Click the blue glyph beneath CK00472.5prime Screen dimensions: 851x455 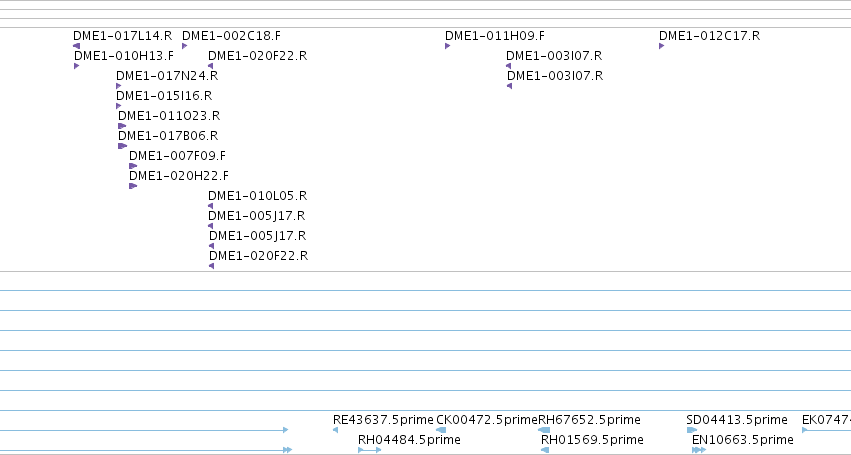pos(441,431)
